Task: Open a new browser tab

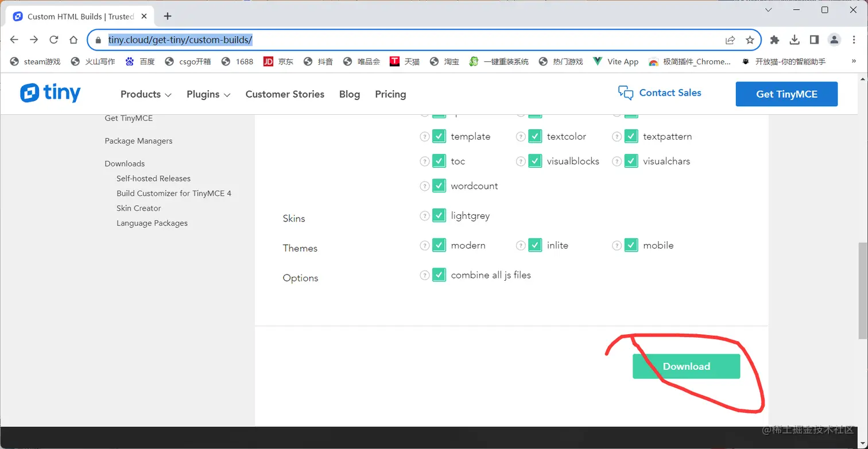Action: point(168,16)
